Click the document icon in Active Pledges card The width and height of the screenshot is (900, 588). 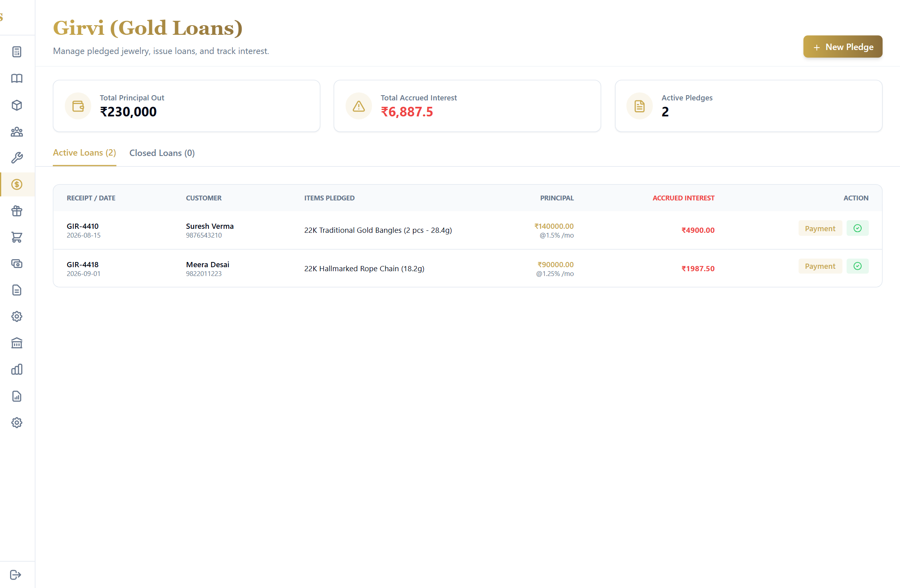point(640,106)
